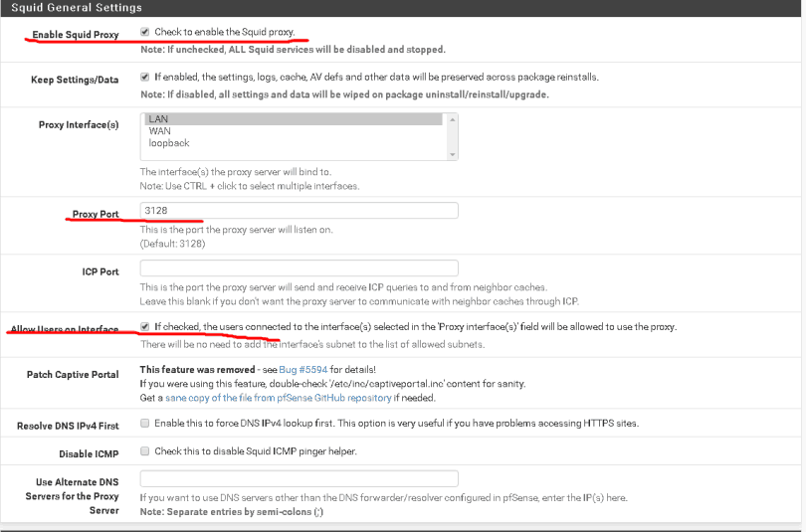Select LAN in the Proxy Interface list
Screen dimensions: 806x532
pos(294,118)
